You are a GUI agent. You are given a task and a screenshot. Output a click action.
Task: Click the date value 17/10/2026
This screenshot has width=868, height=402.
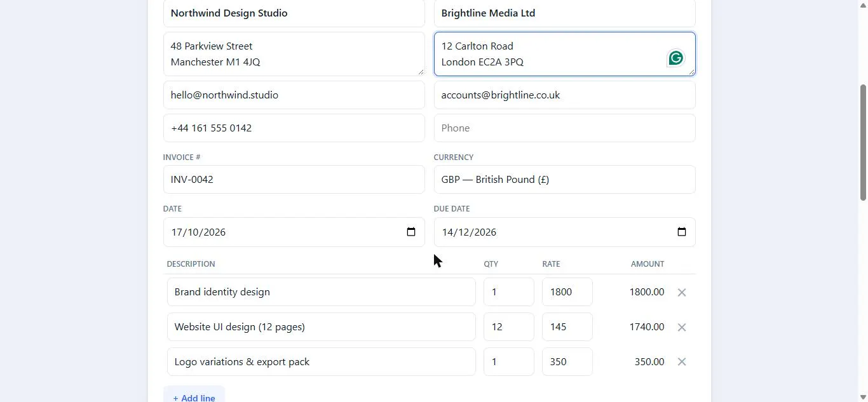tap(198, 232)
